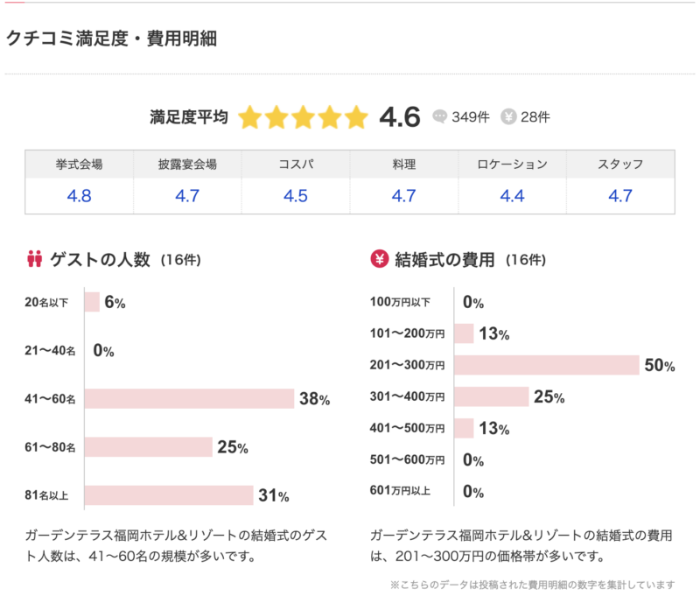Click the yen cost report count icon
Viewport: 700px width, 596px height.
click(x=508, y=116)
